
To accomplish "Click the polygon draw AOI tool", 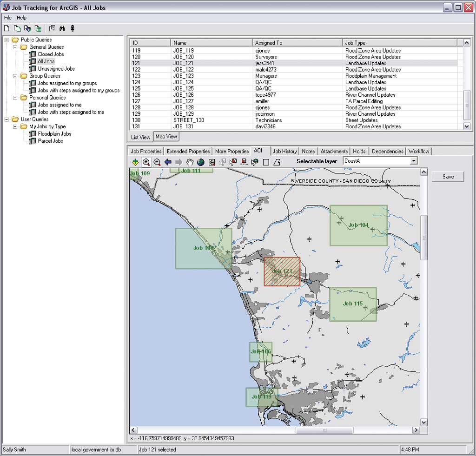I will point(277,162).
